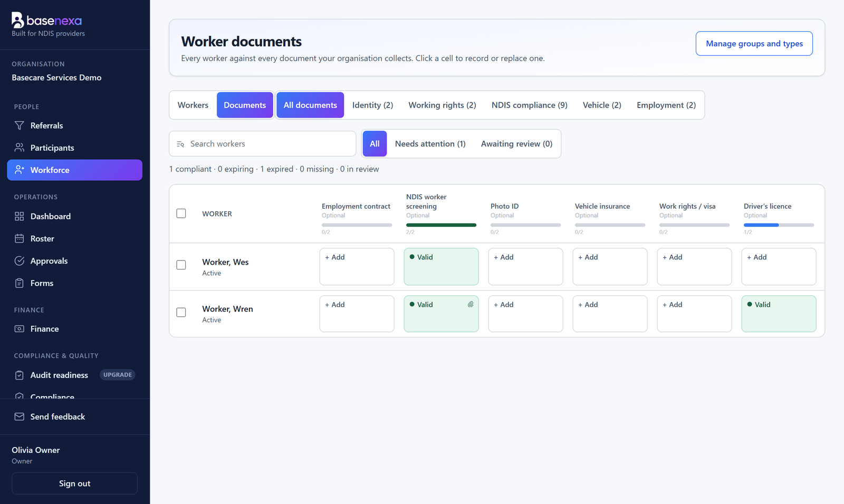844x504 pixels.
Task: Filter by Identity (2) documents
Action: (x=373, y=105)
